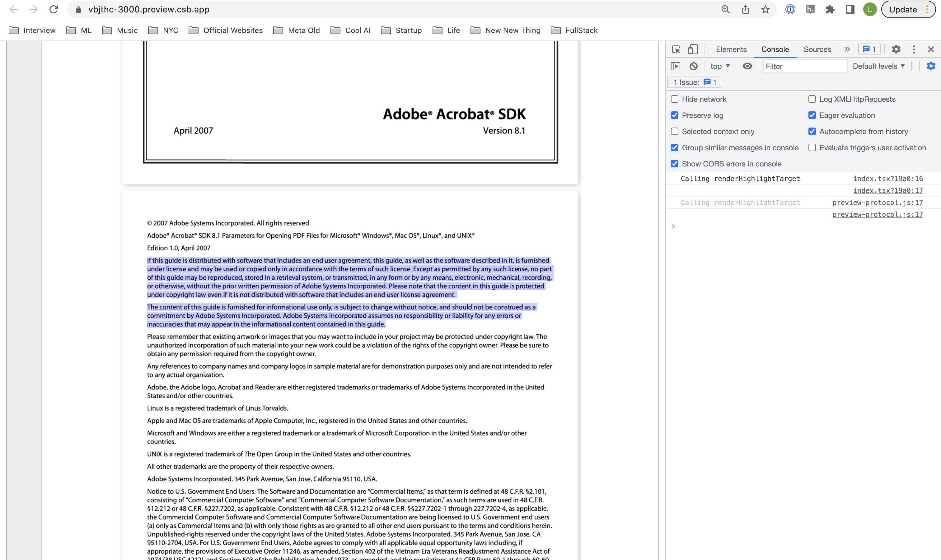Enable the Hide network checkbox

tap(675, 99)
